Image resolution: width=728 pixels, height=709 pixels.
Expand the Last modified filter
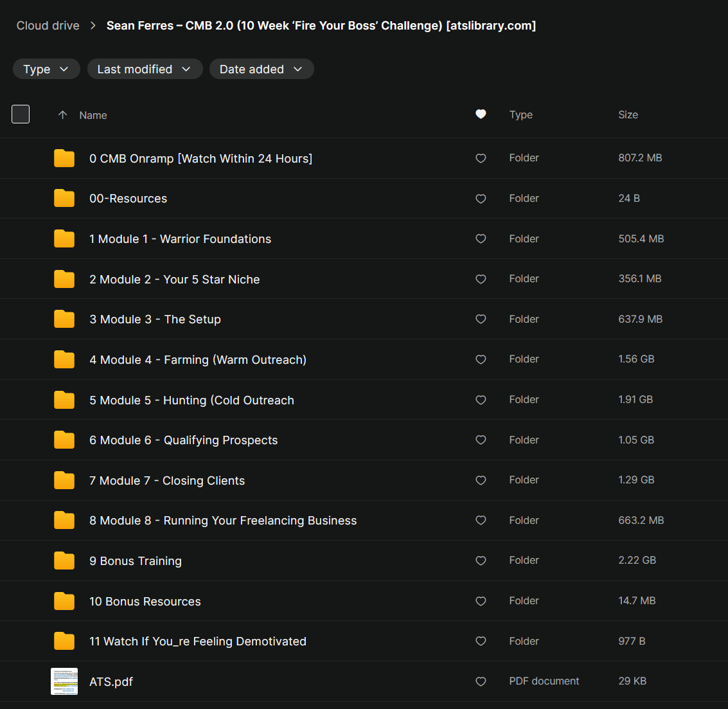point(145,69)
